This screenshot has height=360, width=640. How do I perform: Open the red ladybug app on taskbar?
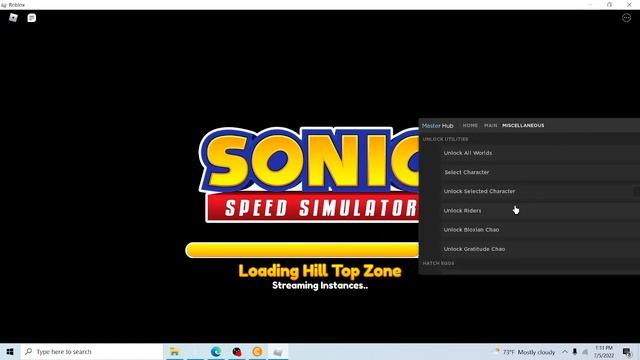[237, 351]
